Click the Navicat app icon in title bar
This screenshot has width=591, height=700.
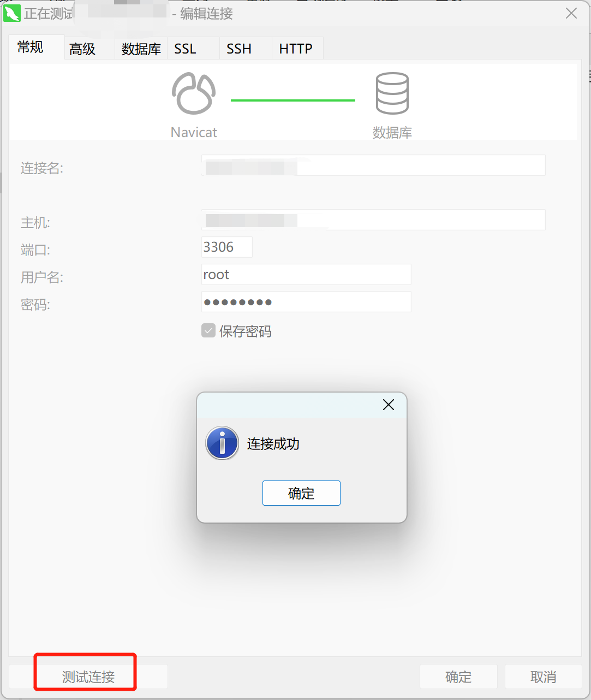(x=11, y=13)
